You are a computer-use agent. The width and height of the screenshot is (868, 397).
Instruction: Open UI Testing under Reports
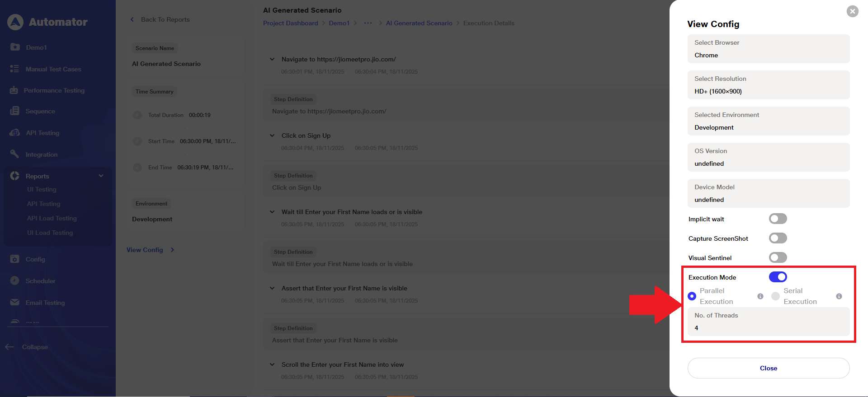click(42, 190)
